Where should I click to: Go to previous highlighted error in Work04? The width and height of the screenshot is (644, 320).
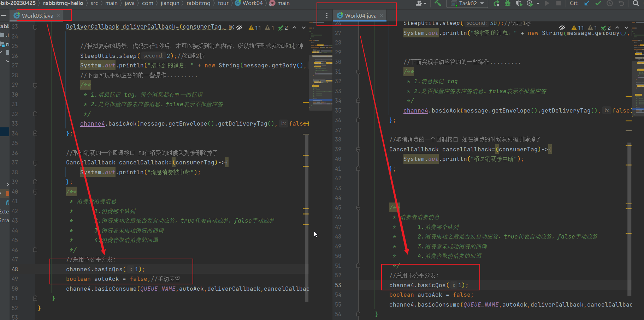[x=617, y=28]
